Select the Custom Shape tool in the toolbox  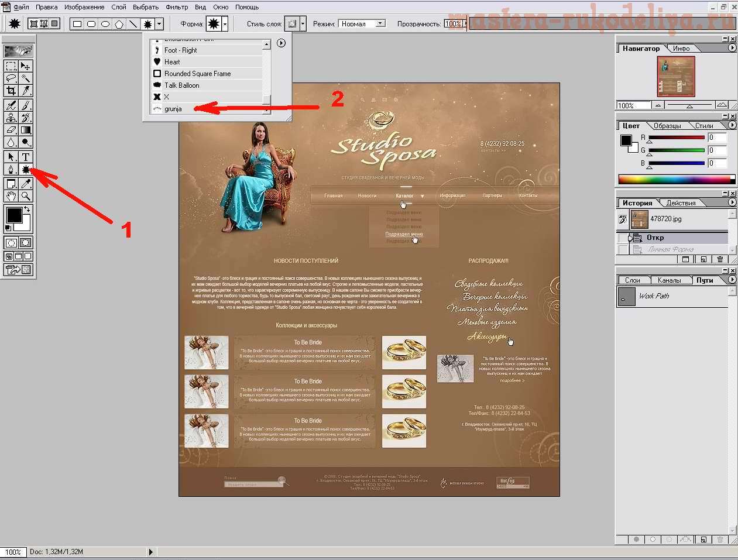coord(26,169)
